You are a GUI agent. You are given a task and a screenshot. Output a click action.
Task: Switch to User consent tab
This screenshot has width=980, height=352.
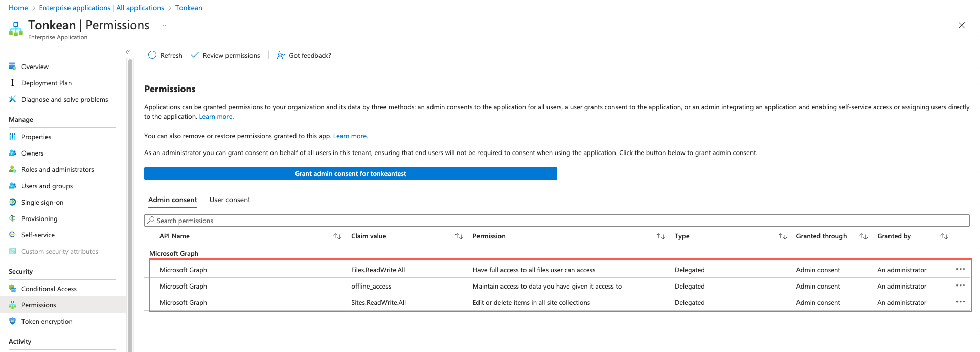(x=230, y=200)
